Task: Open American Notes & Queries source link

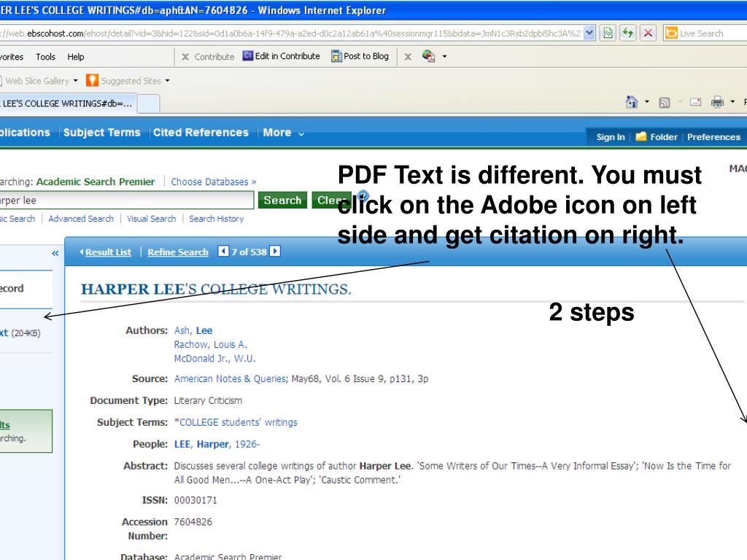Action: [231, 378]
